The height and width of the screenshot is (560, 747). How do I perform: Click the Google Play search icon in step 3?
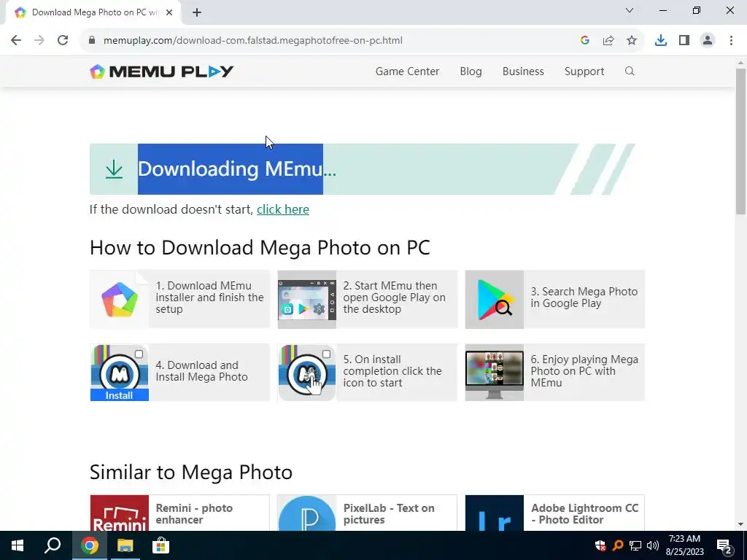pos(495,300)
